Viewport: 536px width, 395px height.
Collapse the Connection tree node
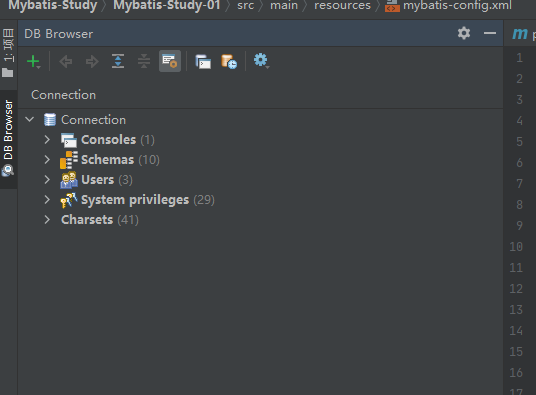(30, 119)
